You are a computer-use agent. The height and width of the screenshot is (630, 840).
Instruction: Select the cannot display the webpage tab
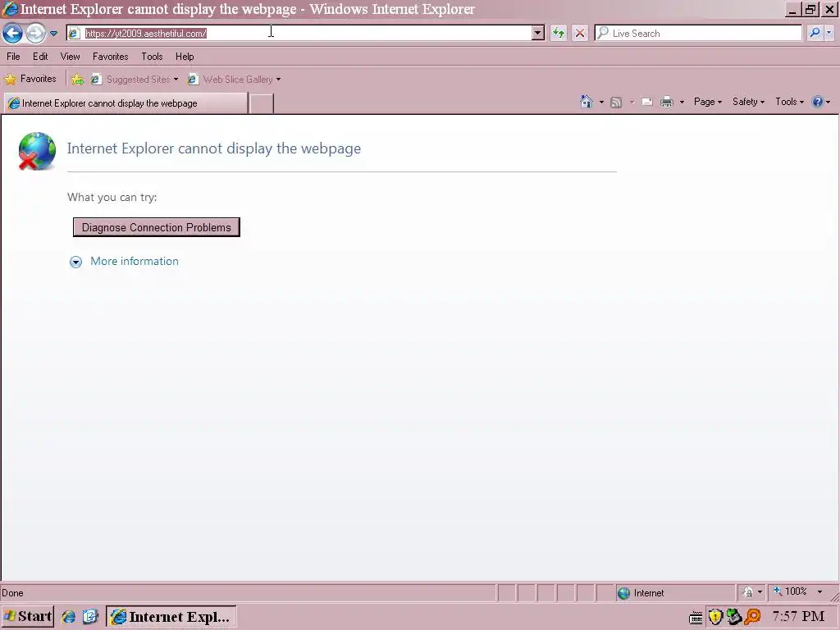126,103
